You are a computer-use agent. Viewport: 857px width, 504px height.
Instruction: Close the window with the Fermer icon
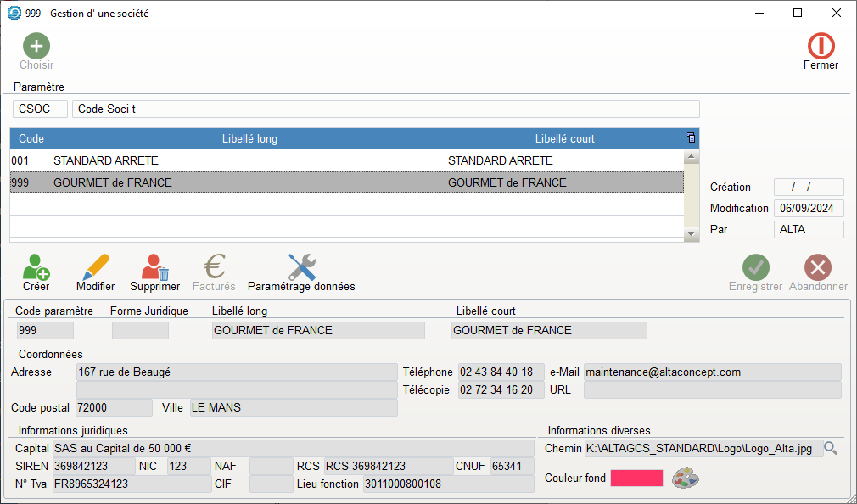click(x=821, y=46)
